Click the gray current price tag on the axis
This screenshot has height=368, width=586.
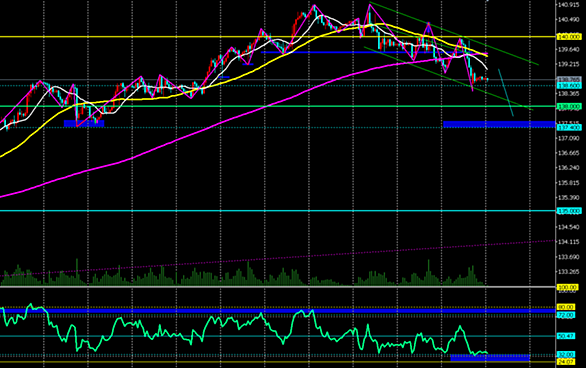pyautogui.click(x=568, y=80)
